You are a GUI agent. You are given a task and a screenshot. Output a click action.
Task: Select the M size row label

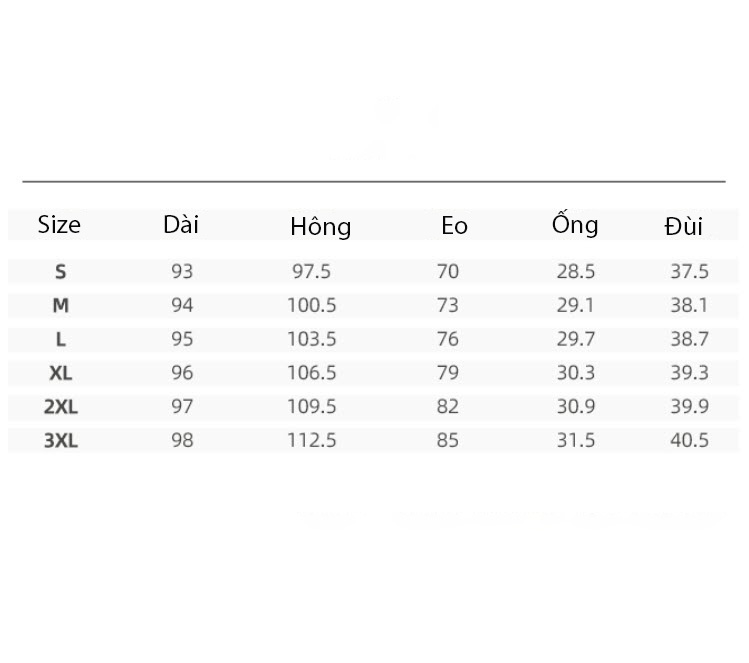point(61,305)
